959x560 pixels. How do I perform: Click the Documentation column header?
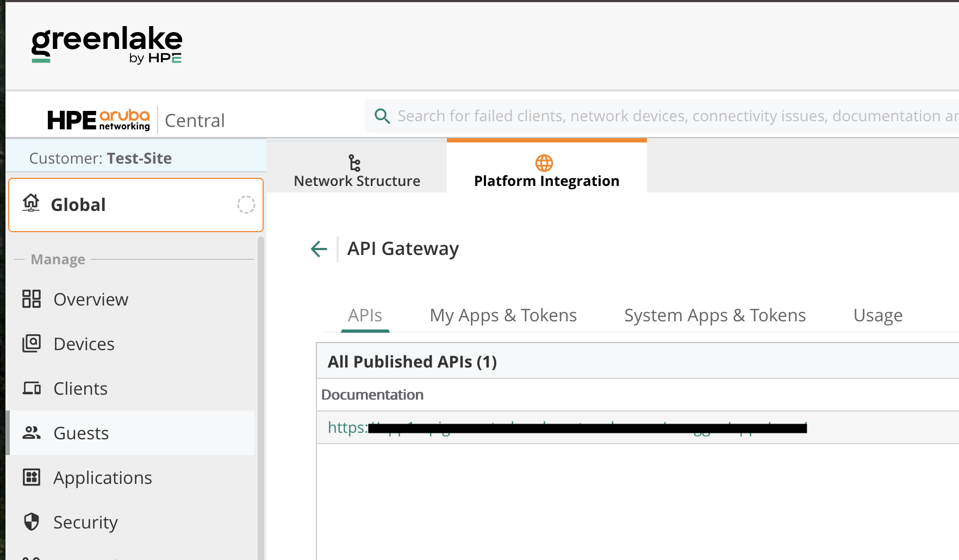[372, 395]
